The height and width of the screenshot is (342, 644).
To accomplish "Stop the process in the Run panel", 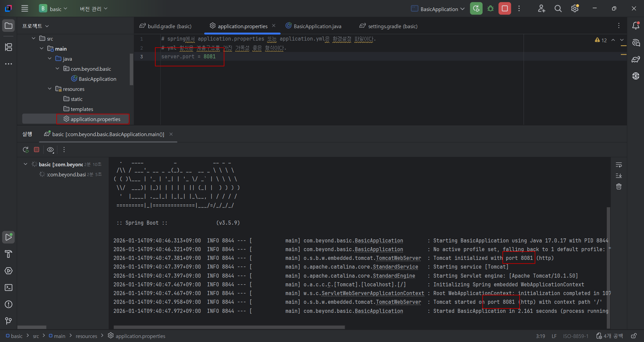I will 37,150.
